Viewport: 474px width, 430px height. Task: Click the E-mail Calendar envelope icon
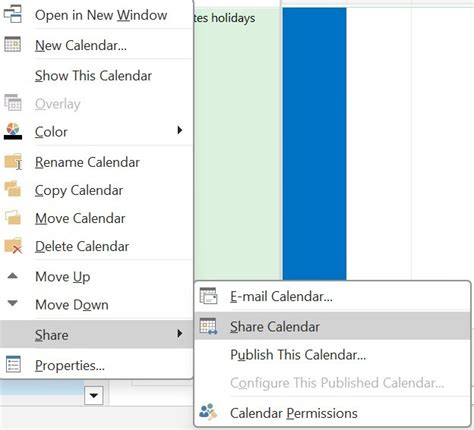point(208,296)
